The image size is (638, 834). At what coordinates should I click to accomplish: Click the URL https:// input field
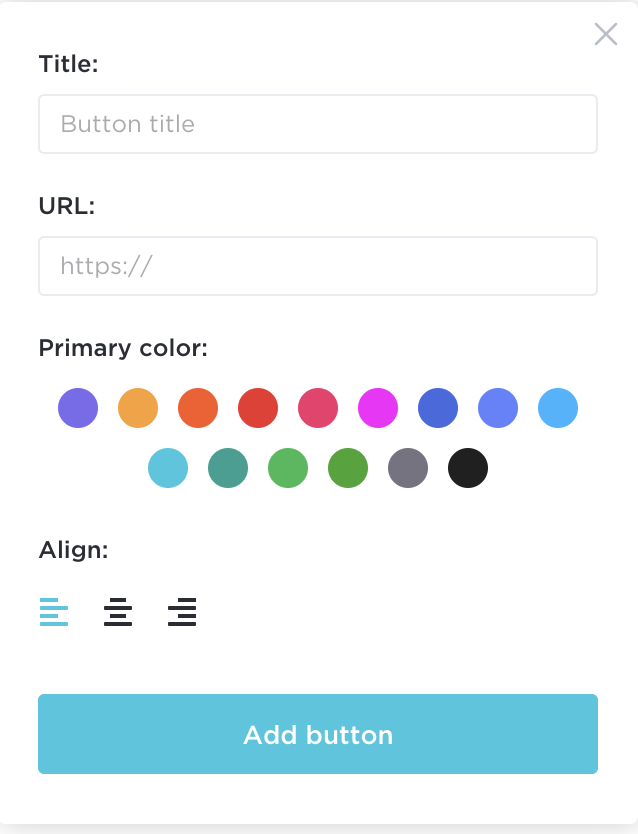(318, 266)
